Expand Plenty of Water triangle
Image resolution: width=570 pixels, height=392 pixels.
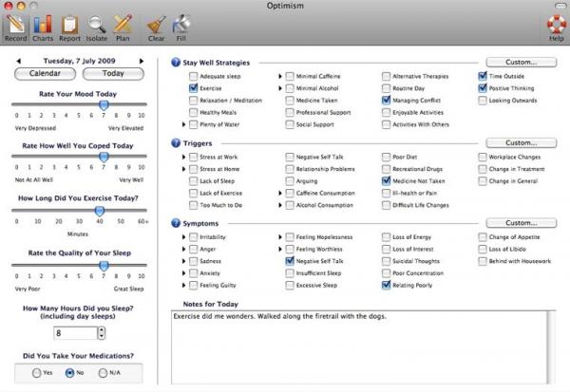(x=183, y=124)
